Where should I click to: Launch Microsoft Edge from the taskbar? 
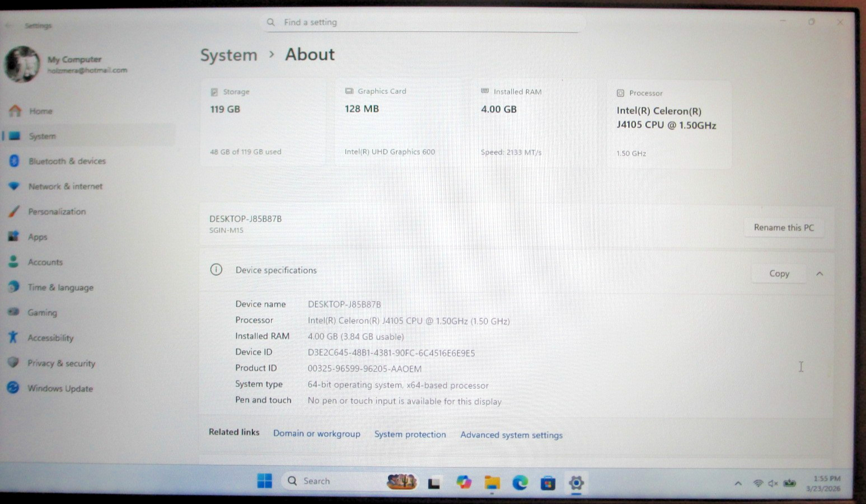click(x=520, y=482)
